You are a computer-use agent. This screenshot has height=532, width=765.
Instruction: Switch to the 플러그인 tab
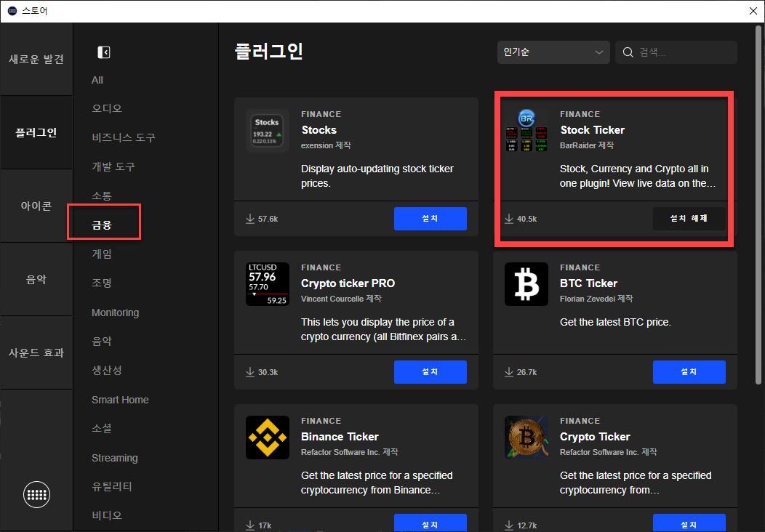point(36,132)
